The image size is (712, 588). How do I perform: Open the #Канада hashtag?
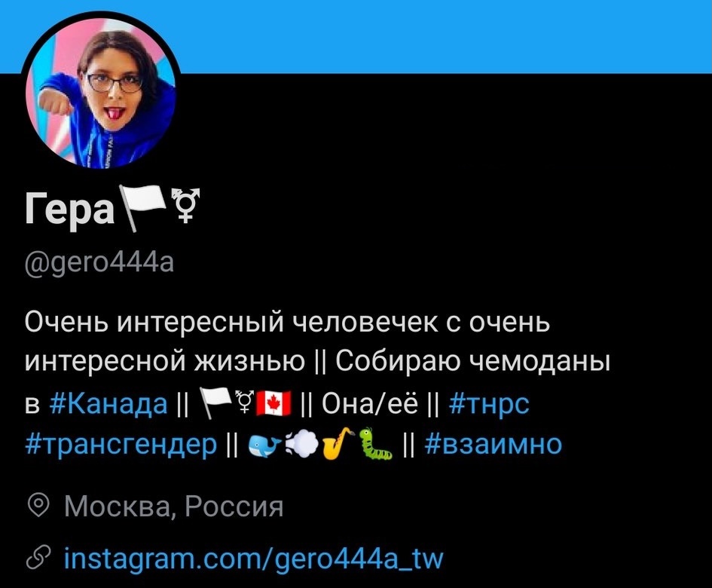pyautogui.click(x=108, y=403)
